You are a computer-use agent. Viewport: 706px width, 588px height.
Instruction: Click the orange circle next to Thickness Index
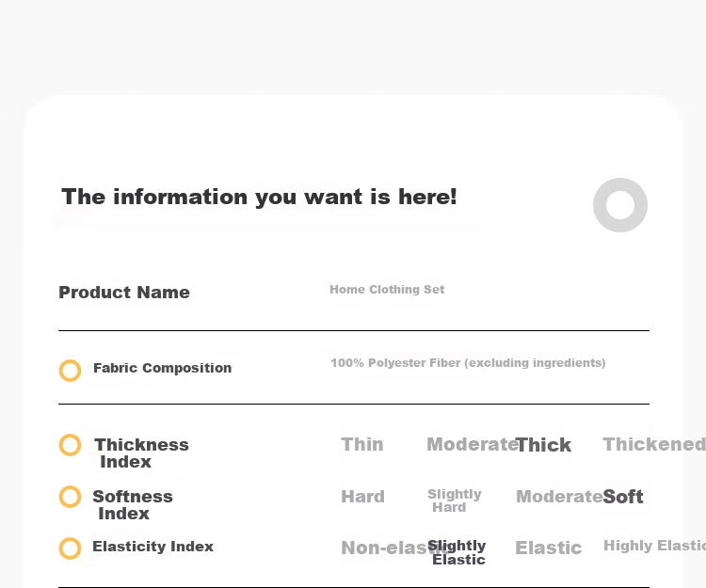click(71, 445)
